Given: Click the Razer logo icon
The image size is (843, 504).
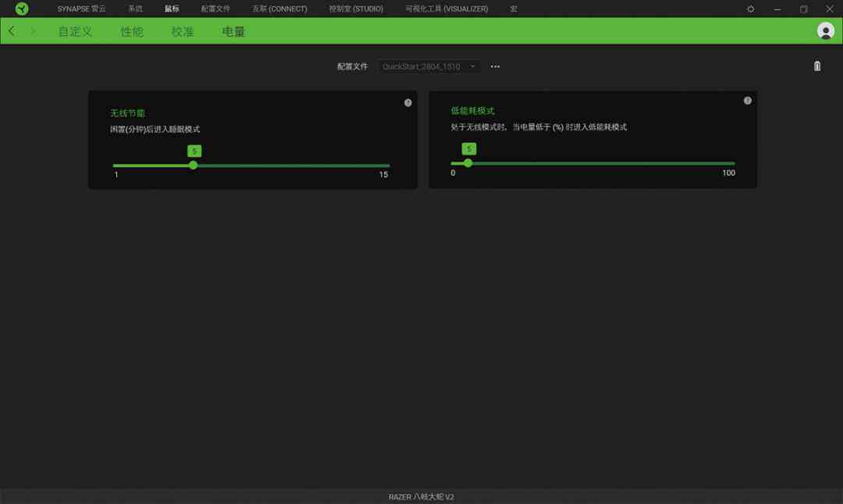Looking at the screenshot, I should (22, 9).
